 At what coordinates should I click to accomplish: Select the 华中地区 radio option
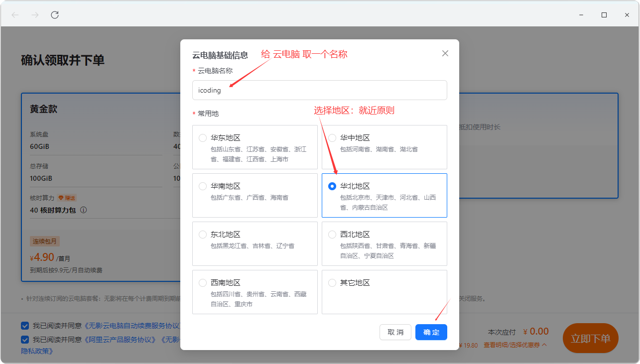tap(332, 138)
